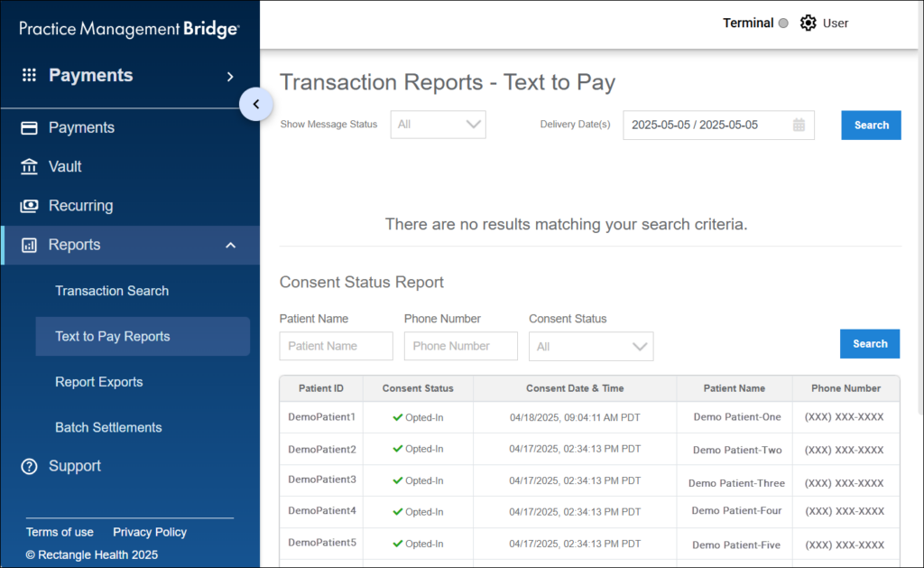Click Search button beside Delivery Date
Screen dimensions: 924x568
pyautogui.click(x=871, y=125)
